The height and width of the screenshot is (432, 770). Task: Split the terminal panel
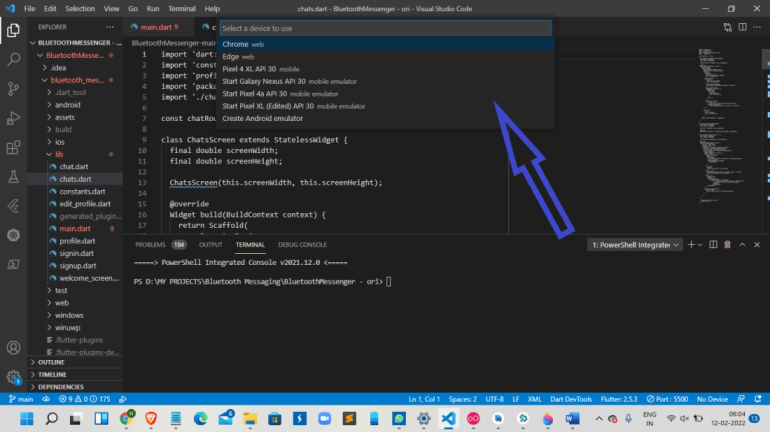(x=713, y=244)
